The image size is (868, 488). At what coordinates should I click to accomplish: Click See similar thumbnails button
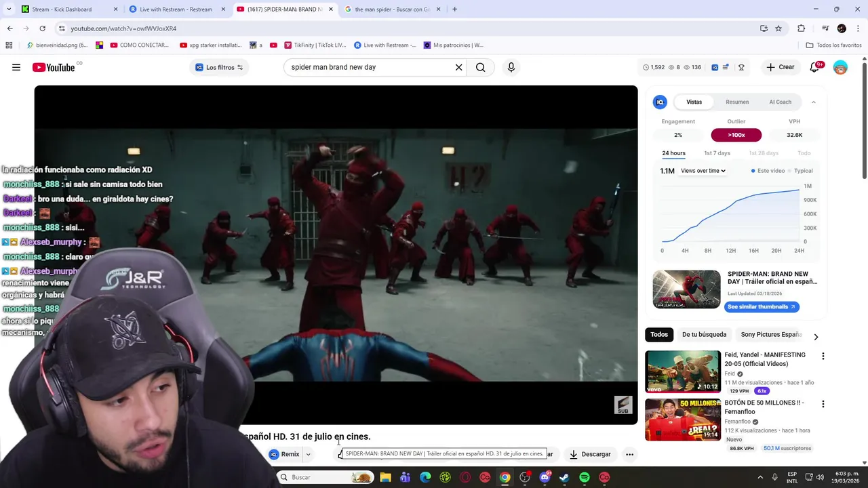762,306
